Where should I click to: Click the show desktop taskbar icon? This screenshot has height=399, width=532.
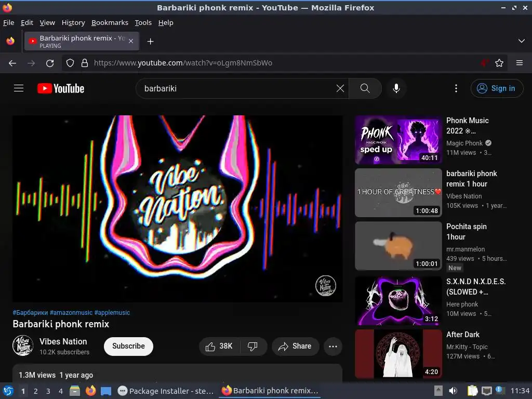click(x=106, y=391)
